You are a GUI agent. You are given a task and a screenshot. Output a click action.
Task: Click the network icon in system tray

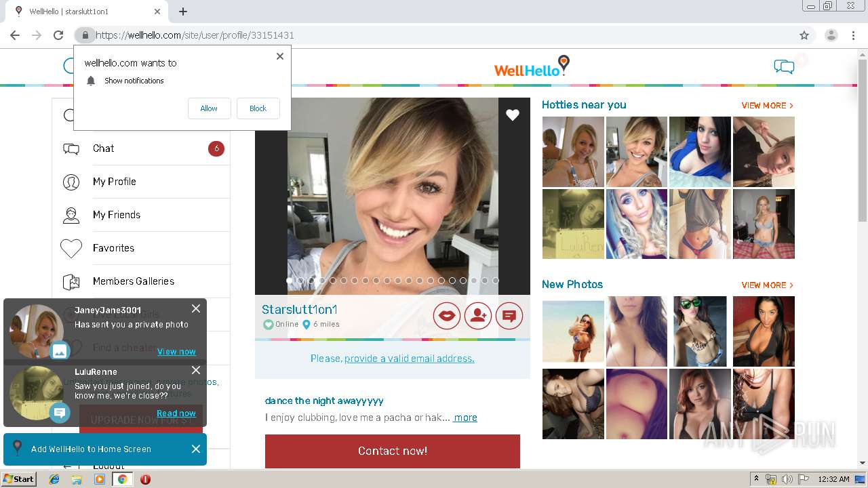pos(772,479)
